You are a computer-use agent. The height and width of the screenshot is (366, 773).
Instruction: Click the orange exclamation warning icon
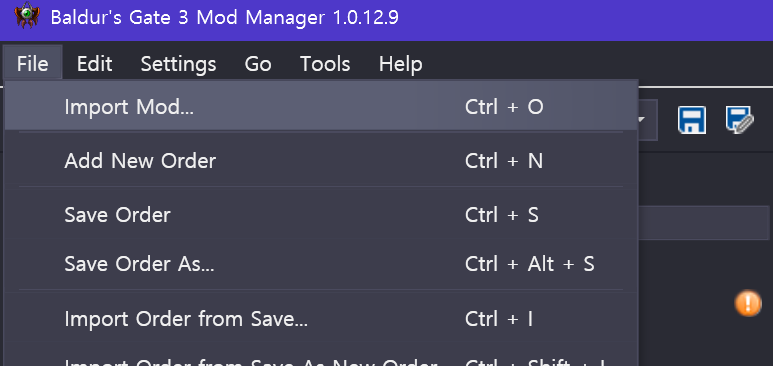(748, 303)
